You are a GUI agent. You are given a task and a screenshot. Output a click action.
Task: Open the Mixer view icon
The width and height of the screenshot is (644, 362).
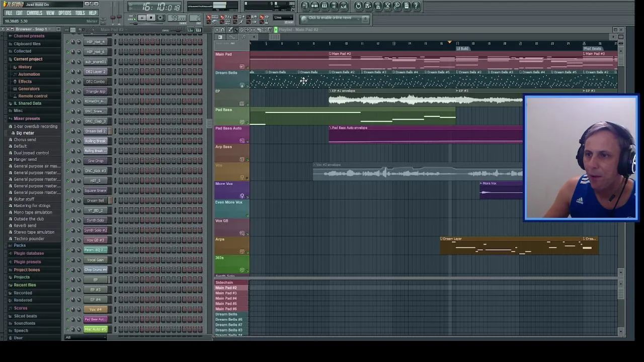pos(344,6)
